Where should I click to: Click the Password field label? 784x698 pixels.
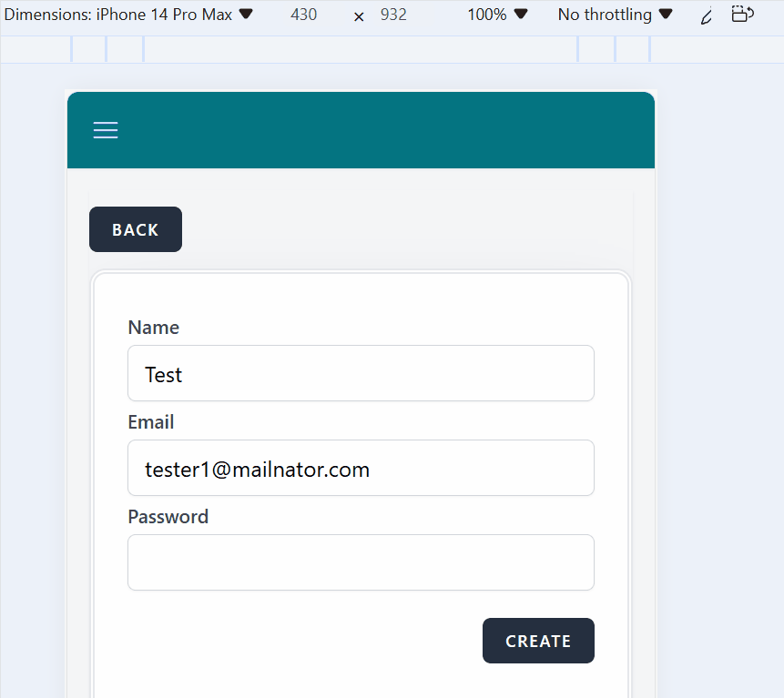pos(168,517)
